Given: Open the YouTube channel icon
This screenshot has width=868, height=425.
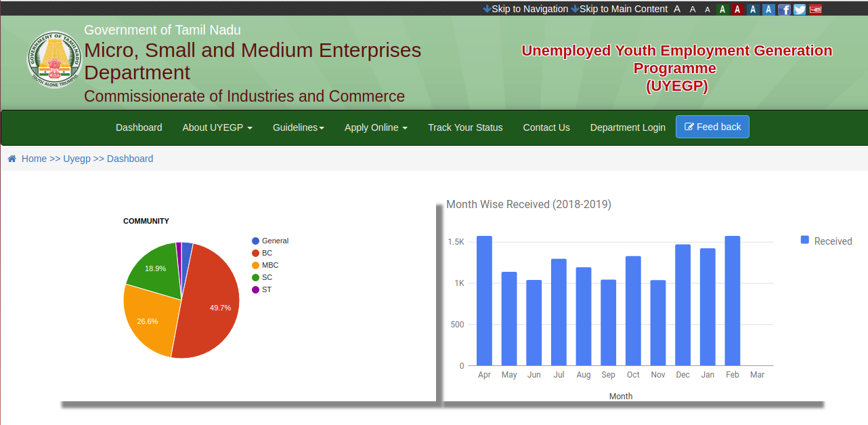Looking at the screenshot, I should [x=815, y=9].
